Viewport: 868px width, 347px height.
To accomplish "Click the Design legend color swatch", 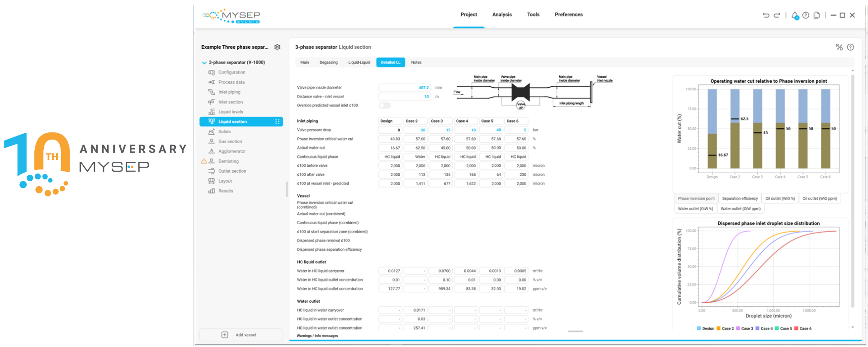I will (x=699, y=328).
